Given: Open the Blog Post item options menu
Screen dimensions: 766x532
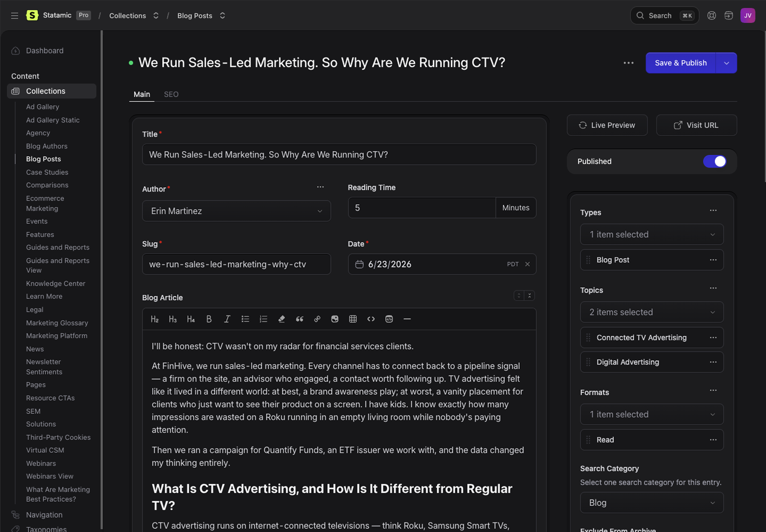Looking at the screenshot, I should (x=713, y=260).
